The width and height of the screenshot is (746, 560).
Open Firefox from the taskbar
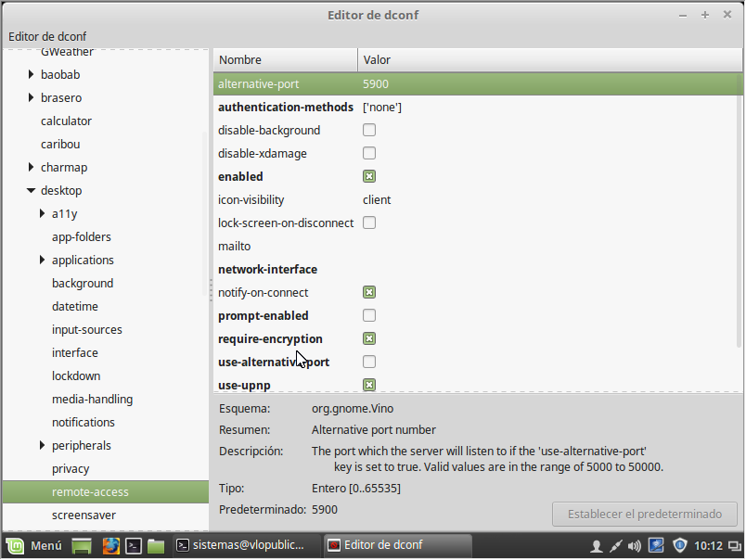[x=110, y=545]
